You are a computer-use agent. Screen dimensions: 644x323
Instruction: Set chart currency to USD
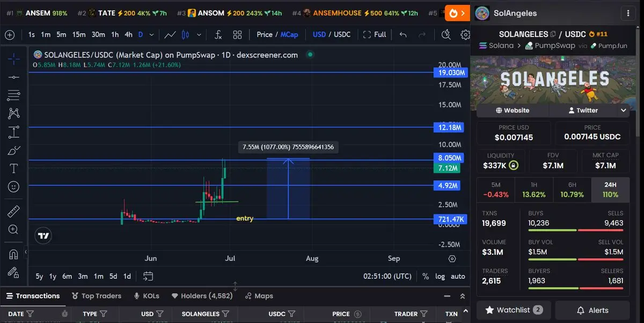click(x=319, y=34)
